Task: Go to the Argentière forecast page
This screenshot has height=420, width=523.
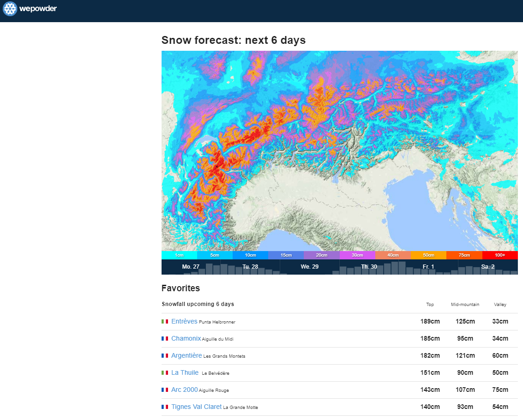Action: (186, 355)
